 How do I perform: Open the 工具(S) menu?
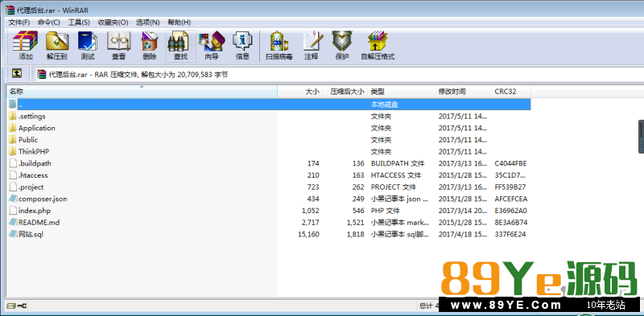coord(79,23)
